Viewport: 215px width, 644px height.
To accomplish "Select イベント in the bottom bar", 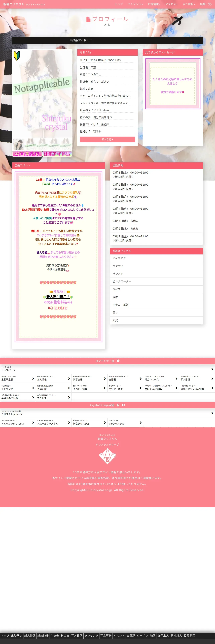I will point(119,635).
